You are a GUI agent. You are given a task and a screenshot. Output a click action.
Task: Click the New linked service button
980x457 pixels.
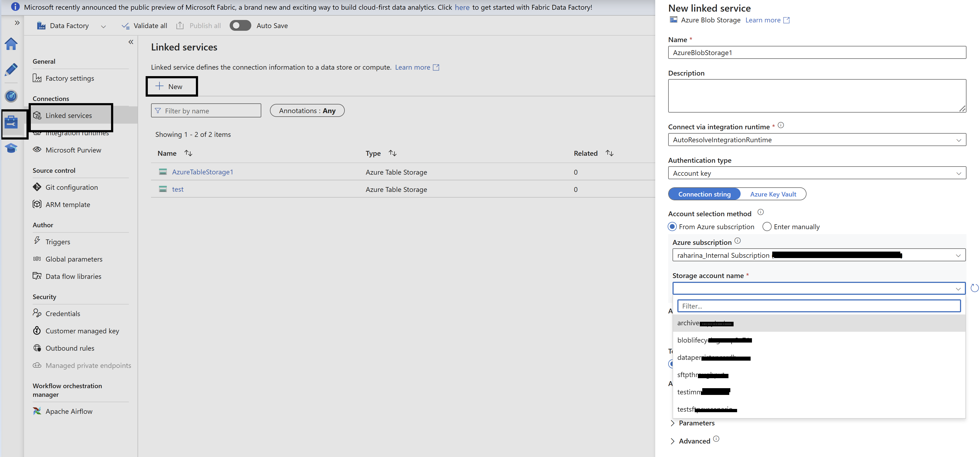[x=171, y=87]
